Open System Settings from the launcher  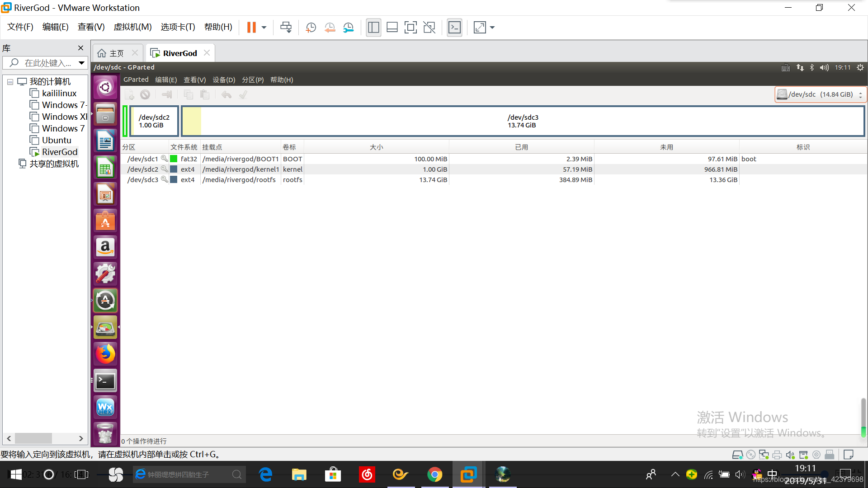pos(105,274)
